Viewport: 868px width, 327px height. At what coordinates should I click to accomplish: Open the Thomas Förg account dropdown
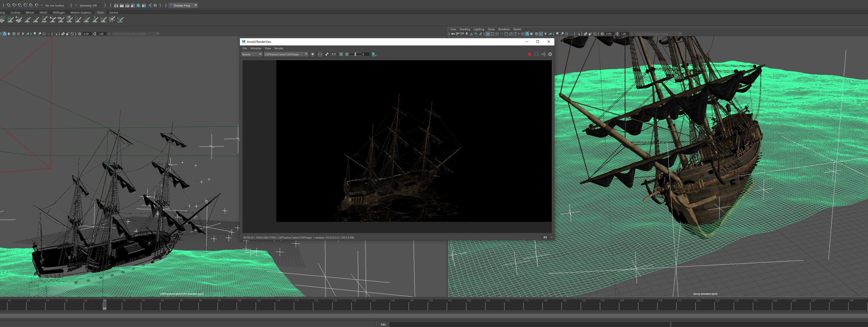pos(195,6)
